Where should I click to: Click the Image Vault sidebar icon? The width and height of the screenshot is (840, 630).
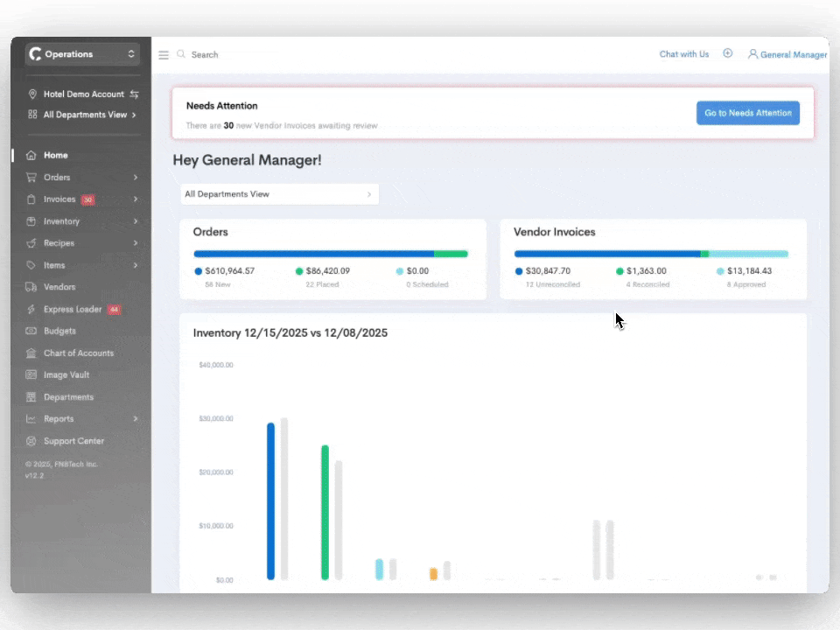(31, 375)
